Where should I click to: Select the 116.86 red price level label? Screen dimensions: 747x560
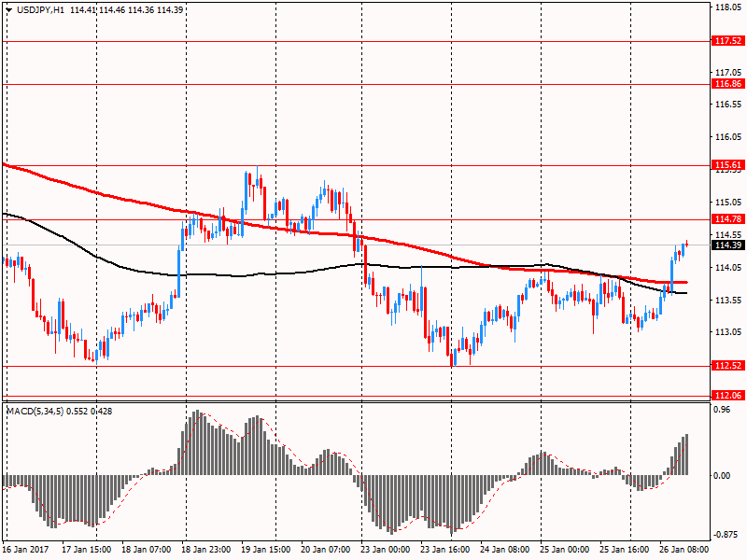(x=728, y=84)
